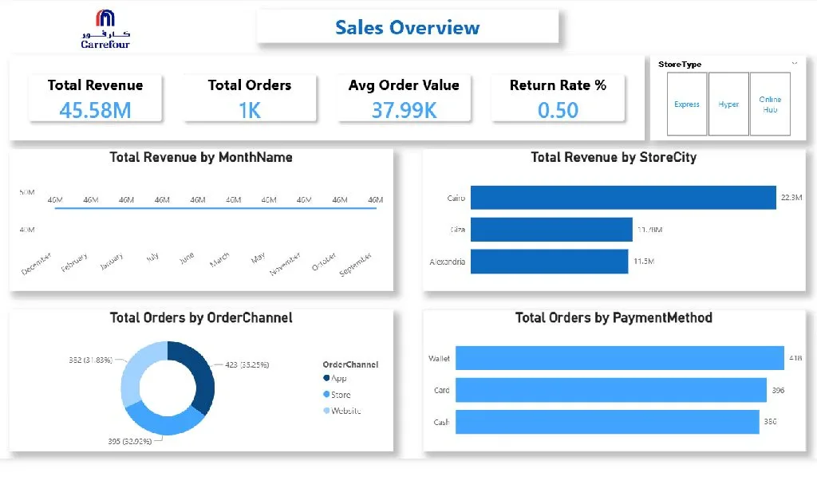Click the Giza revenue bar

click(x=551, y=230)
